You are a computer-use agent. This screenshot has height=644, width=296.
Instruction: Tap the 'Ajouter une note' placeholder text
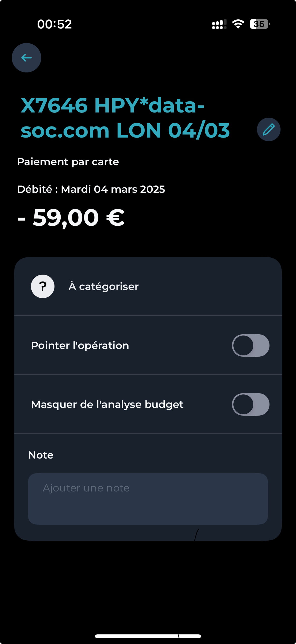click(86, 488)
